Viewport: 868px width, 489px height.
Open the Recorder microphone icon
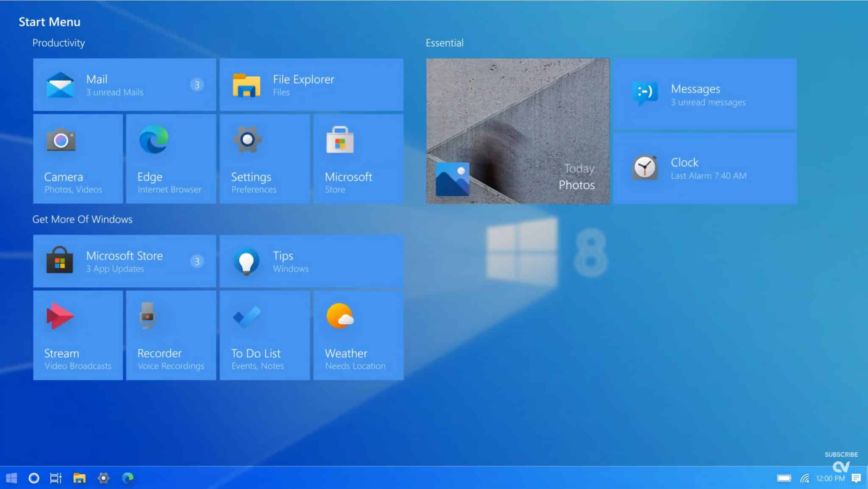(147, 316)
